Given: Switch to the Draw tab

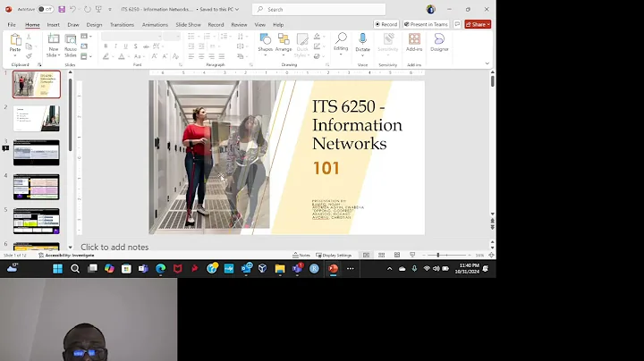Looking at the screenshot, I should 73,25.
